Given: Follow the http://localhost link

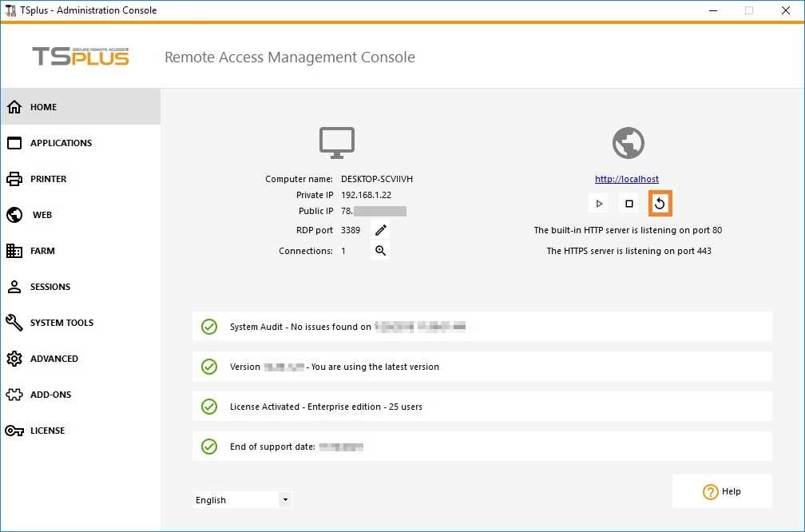Looking at the screenshot, I should click(x=626, y=178).
